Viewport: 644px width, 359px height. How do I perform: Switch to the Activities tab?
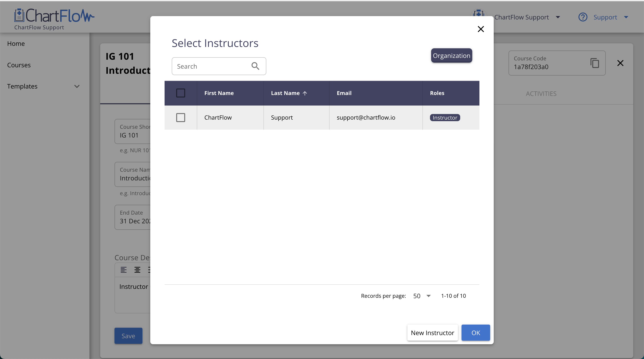[x=541, y=93]
